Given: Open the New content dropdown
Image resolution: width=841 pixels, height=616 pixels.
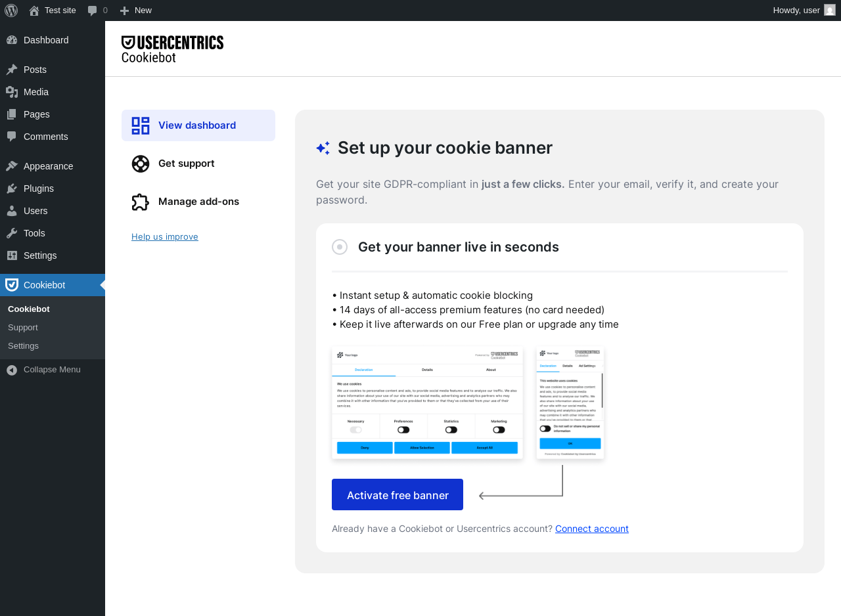Looking at the screenshot, I should [135, 11].
